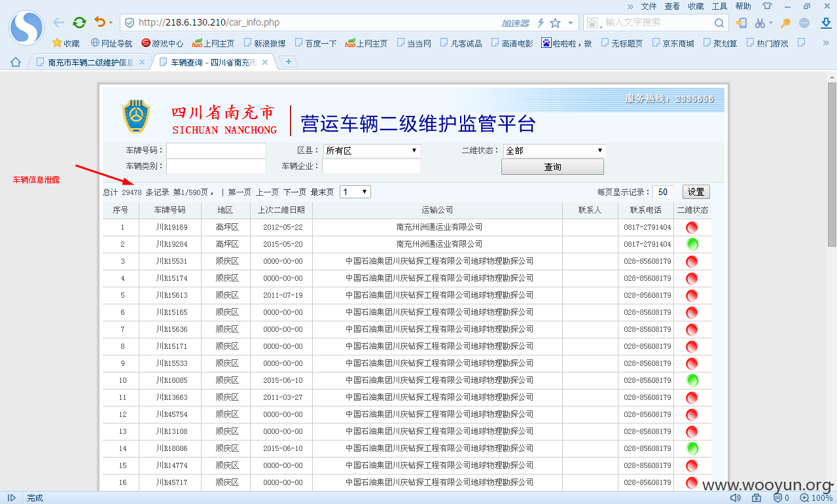Click the address bar security shield icon

pos(130,22)
